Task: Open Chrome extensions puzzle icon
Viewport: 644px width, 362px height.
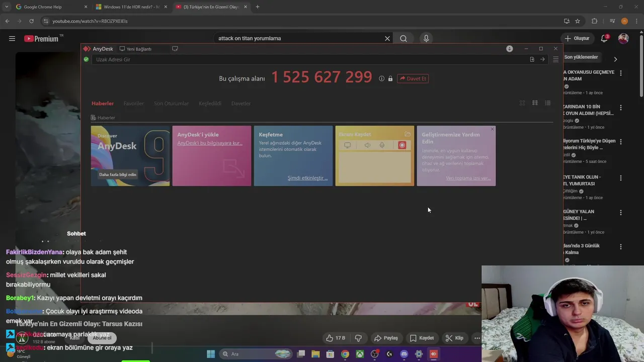Action: pos(594,21)
